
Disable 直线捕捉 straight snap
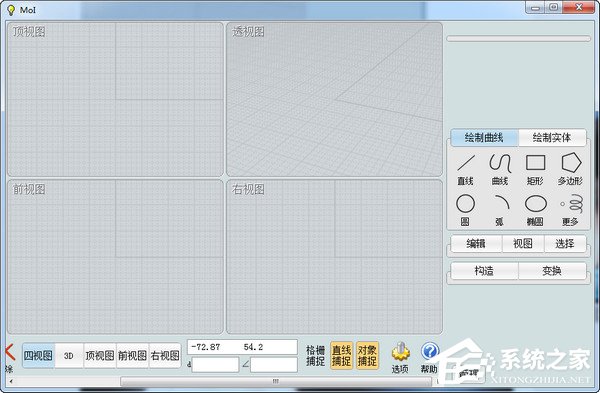(341, 355)
